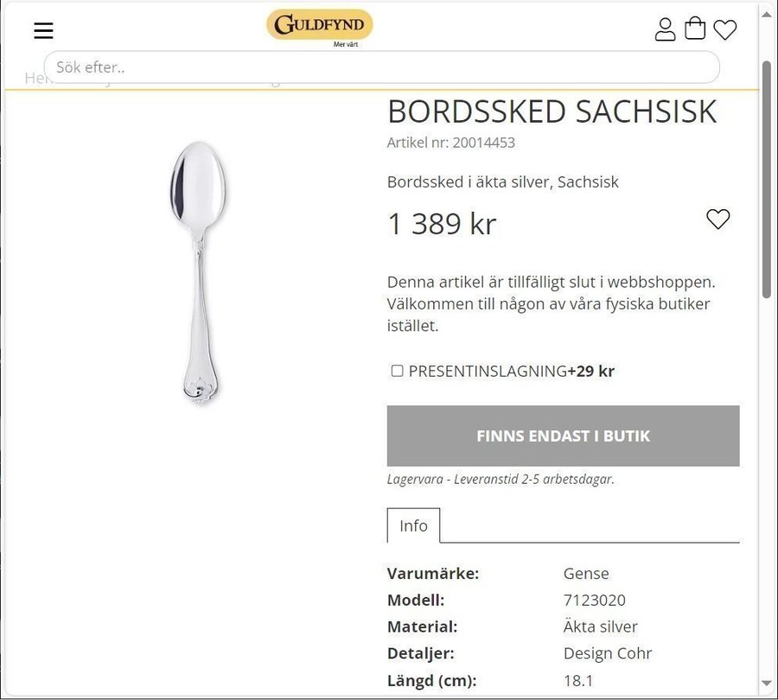Open the shopping bag cart

[695, 29]
